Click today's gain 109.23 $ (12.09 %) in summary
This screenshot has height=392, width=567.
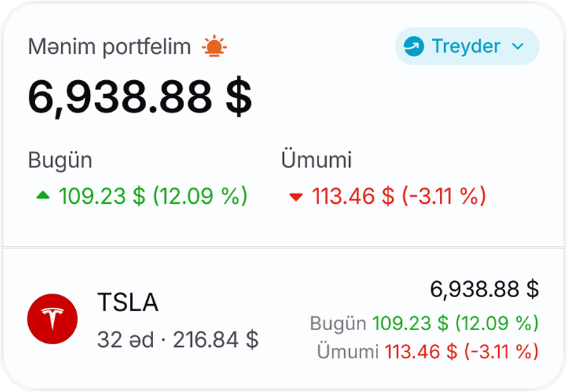point(153,196)
